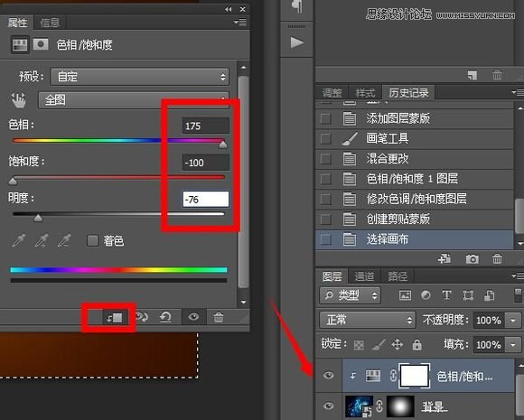
Task: Lock image pixels brush icon
Action: 378,344
